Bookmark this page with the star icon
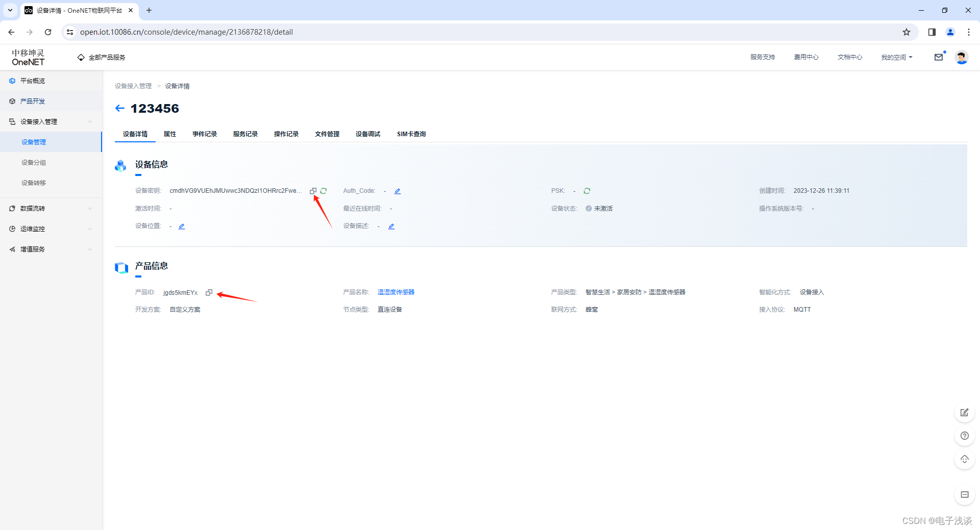Image resolution: width=980 pixels, height=530 pixels. [x=906, y=32]
